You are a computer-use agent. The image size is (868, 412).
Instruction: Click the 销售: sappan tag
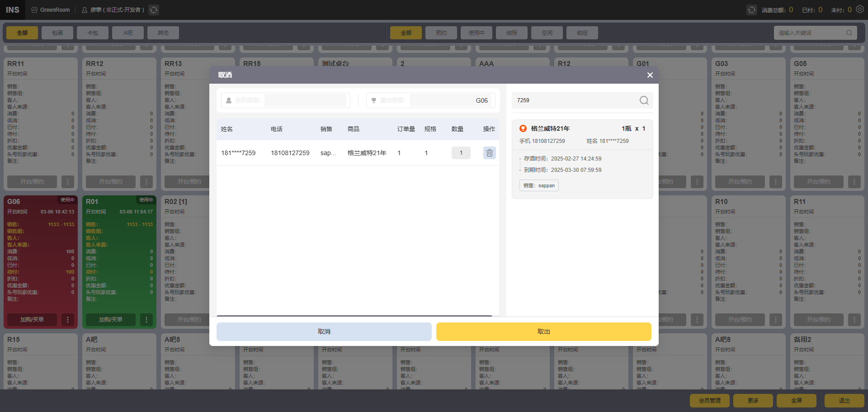coord(539,185)
